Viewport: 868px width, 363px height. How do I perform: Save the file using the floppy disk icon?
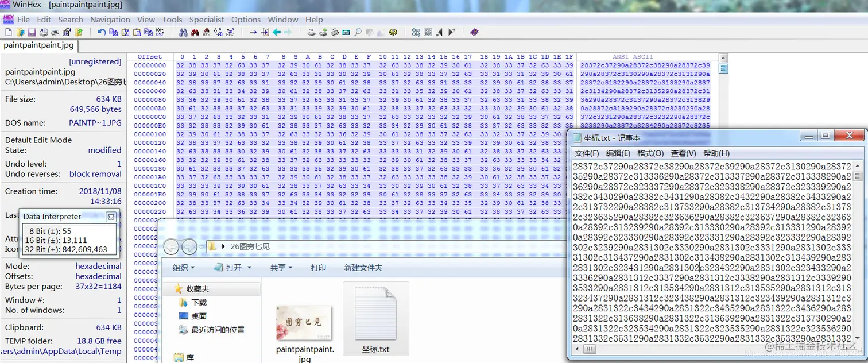coord(32,32)
